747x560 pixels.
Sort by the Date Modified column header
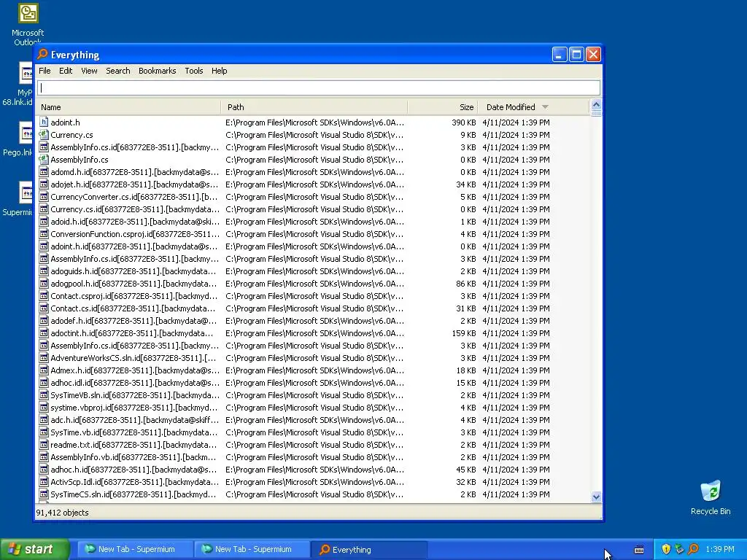(533, 107)
